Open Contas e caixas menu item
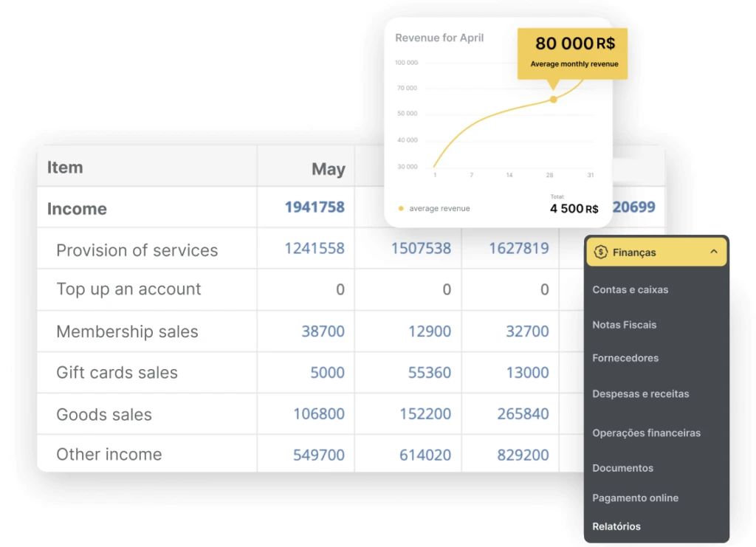 tap(630, 290)
